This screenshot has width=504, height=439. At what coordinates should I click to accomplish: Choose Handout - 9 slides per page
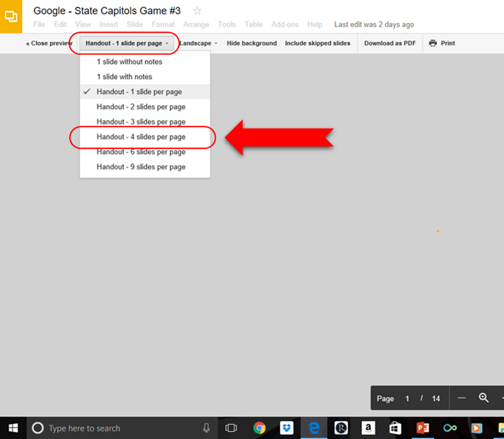145,166
